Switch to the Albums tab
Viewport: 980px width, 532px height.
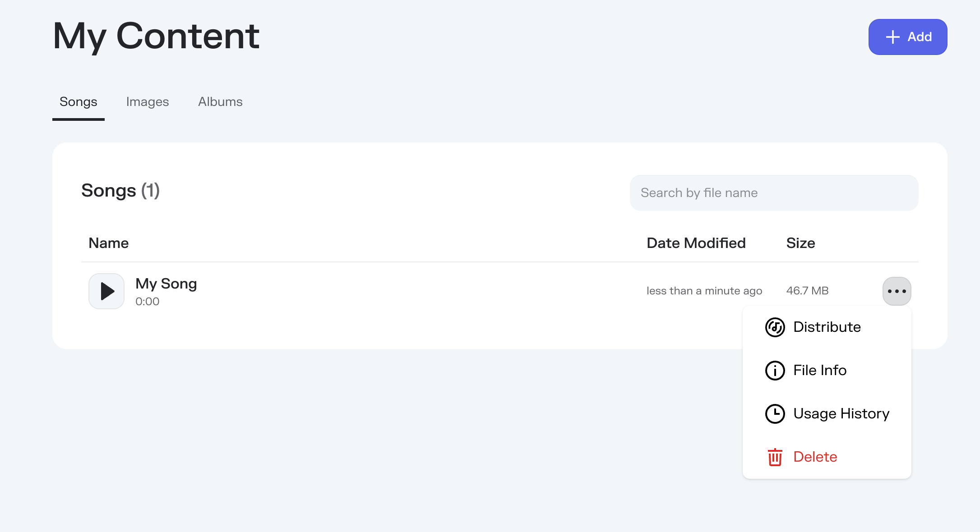pyautogui.click(x=220, y=102)
